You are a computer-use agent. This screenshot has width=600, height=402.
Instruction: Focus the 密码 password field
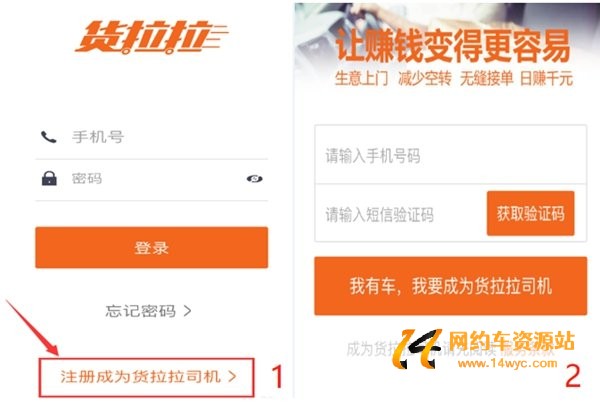pos(152,179)
